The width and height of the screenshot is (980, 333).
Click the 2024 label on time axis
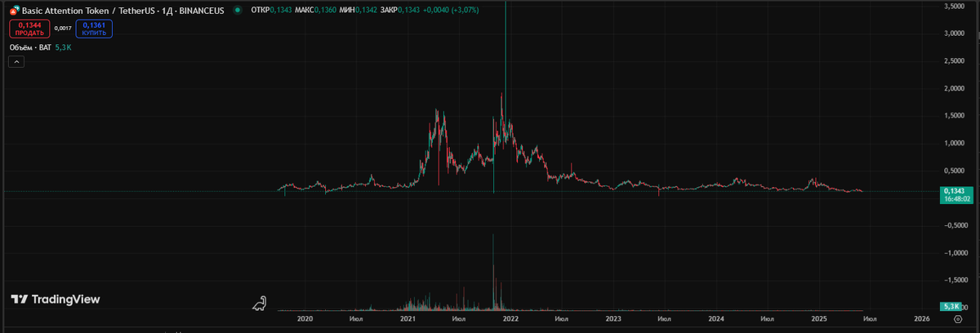716,319
